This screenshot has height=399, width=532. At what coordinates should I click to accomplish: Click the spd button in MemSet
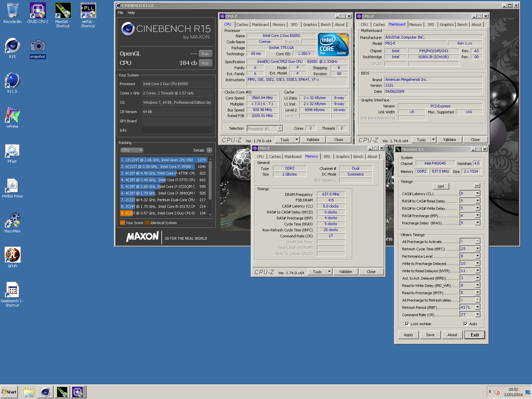441,186
